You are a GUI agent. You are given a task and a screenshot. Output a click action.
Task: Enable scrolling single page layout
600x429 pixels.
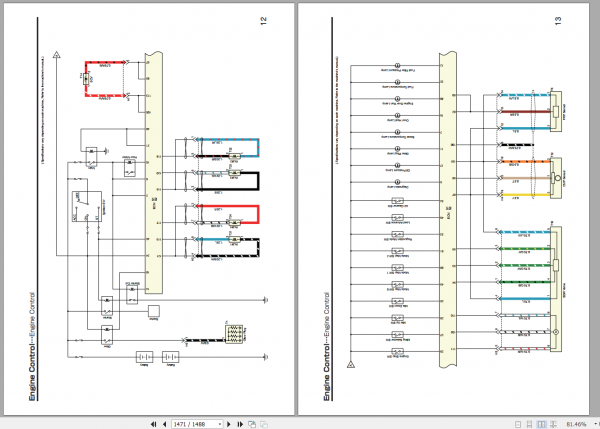pyautogui.click(x=529, y=424)
